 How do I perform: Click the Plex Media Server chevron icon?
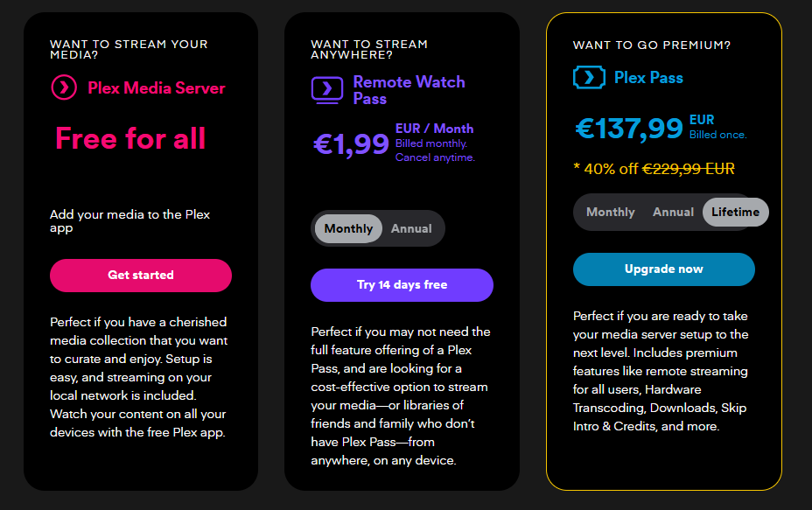[x=64, y=87]
